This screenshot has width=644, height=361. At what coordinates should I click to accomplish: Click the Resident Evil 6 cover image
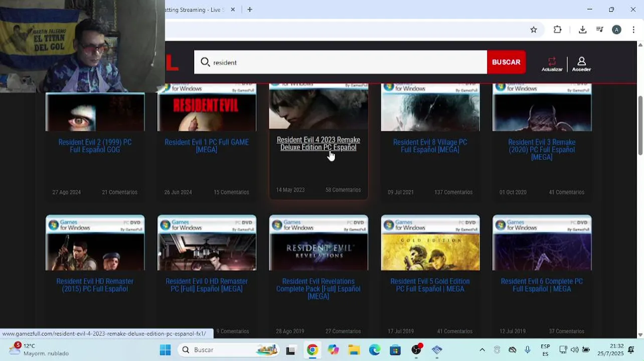[542, 243]
